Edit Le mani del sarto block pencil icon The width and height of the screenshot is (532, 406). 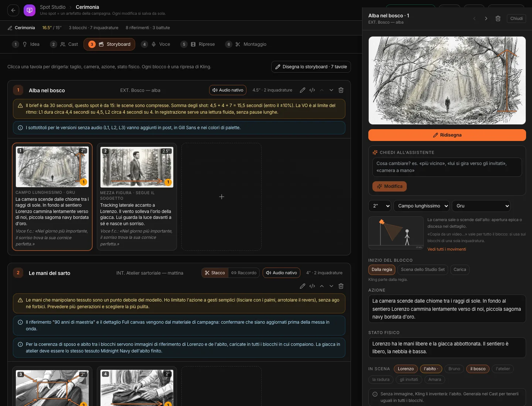pyautogui.click(x=303, y=286)
